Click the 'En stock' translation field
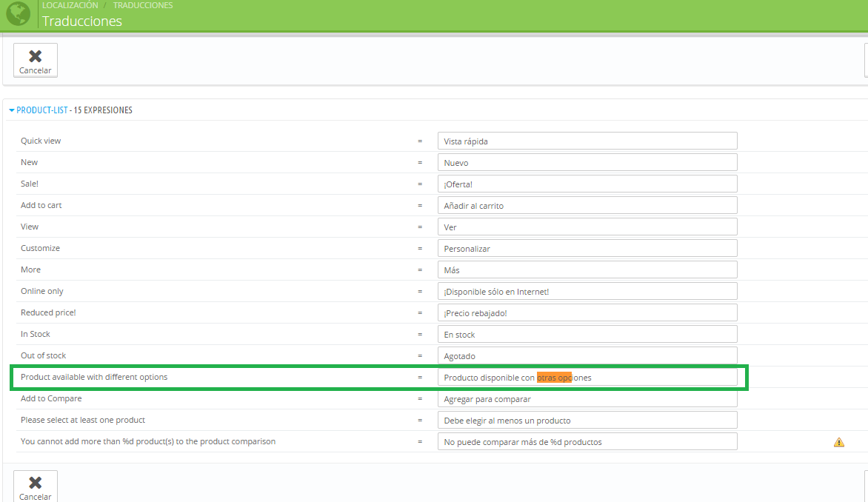 click(x=587, y=334)
